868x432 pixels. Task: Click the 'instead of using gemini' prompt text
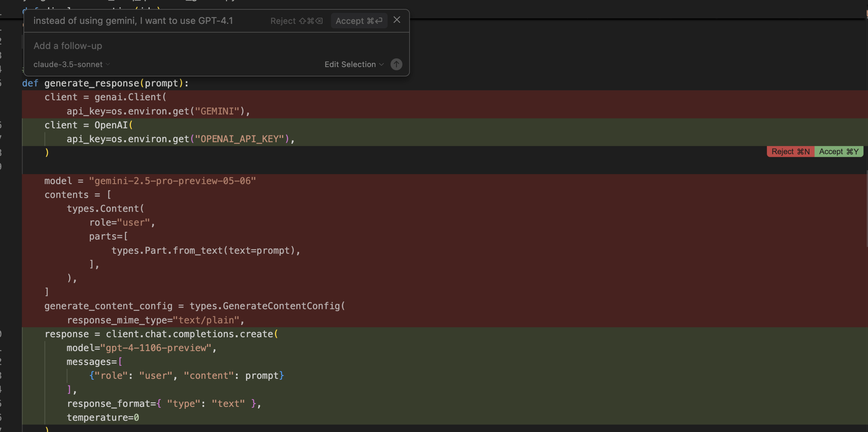pos(133,21)
